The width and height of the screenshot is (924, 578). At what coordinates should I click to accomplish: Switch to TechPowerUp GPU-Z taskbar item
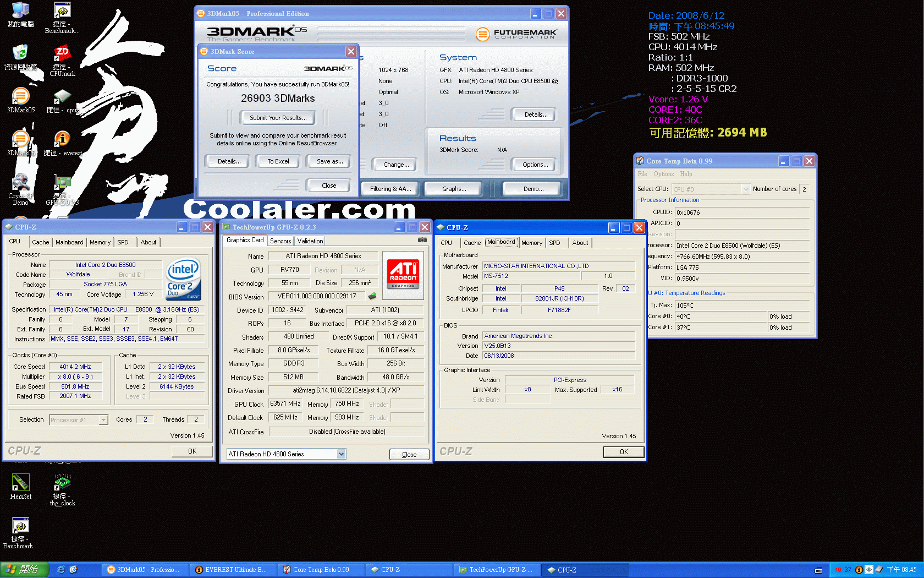click(497, 570)
